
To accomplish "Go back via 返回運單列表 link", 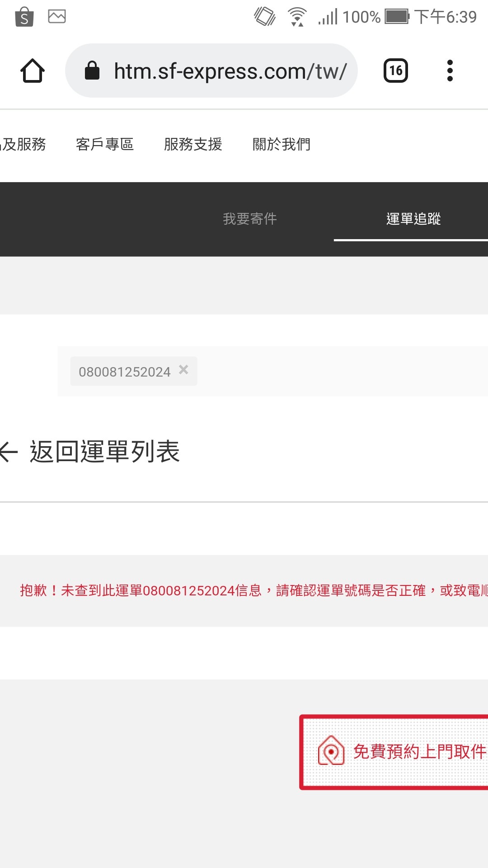I will tap(105, 452).
